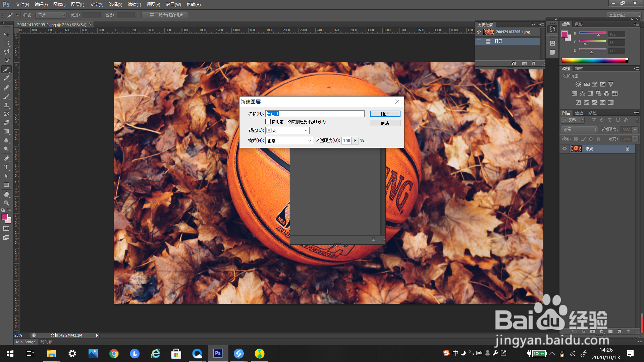
Task: Open the Mode dropdown in New Layer dialog
Action: (x=289, y=141)
